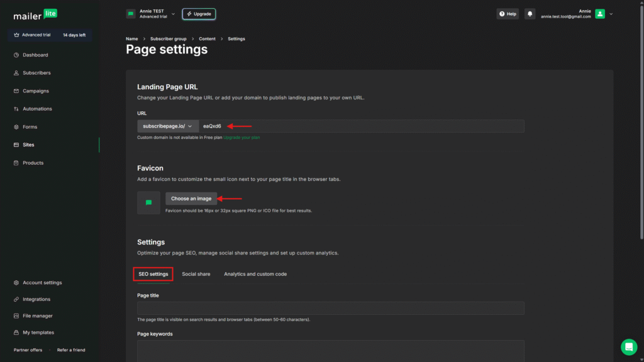Open Dashboard from the sidebar
644x362 pixels.
[35, 55]
